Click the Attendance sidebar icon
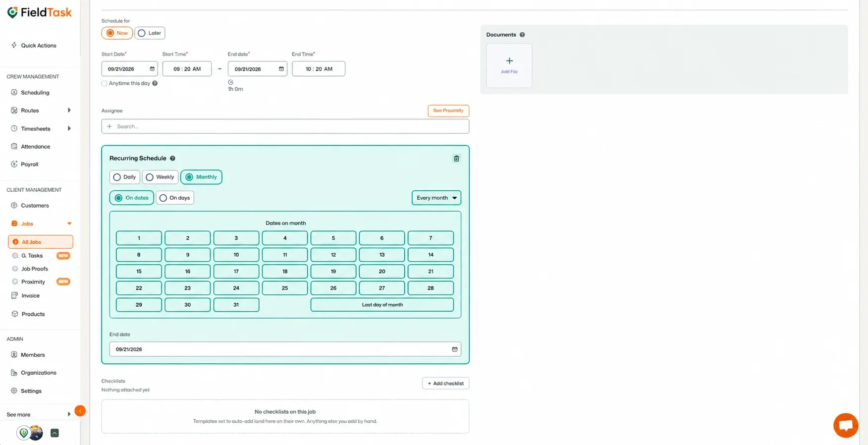 (14, 146)
